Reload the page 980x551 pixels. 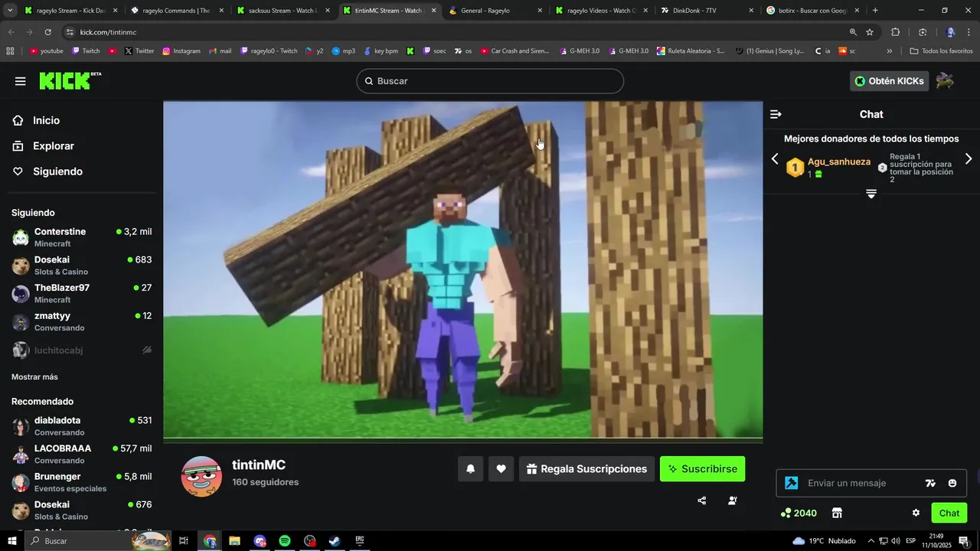[47, 32]
